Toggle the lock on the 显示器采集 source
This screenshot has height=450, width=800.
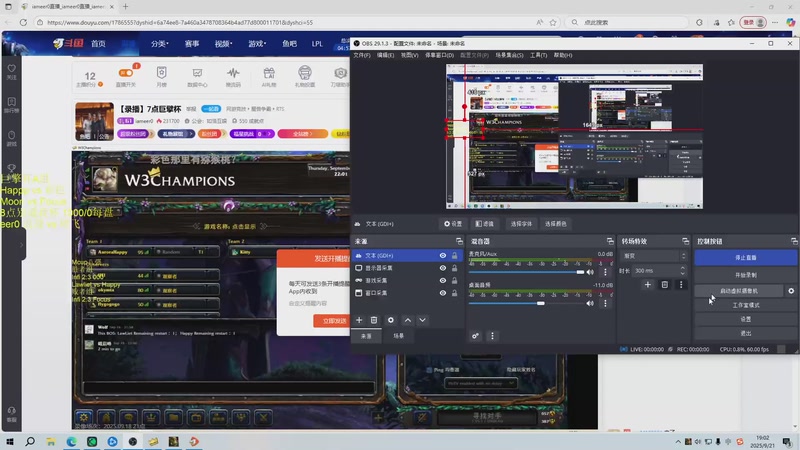coord(454,268)
